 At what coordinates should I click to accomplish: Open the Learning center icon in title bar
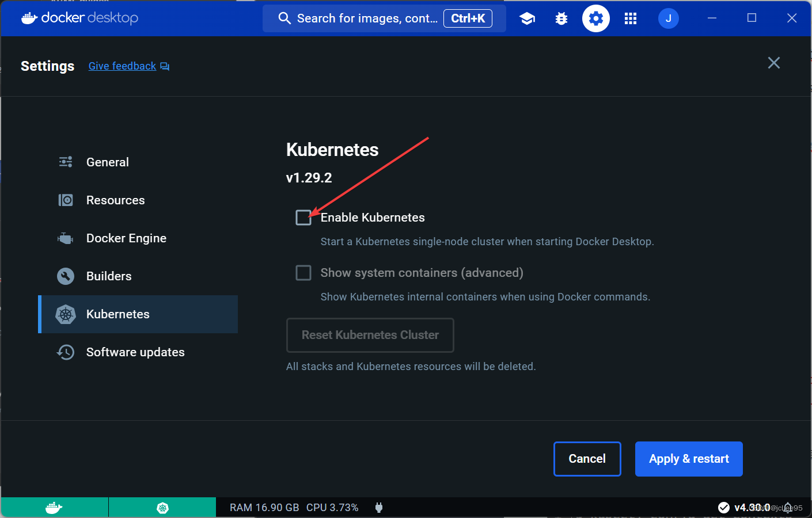[x=527, y=18]
